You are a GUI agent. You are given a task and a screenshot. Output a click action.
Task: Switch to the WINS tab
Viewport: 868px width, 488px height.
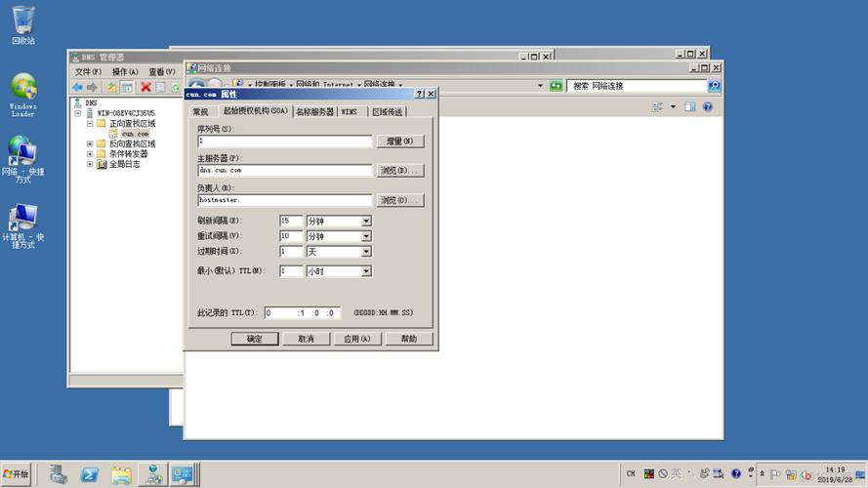pyautogui.click(x=350, y=112)
